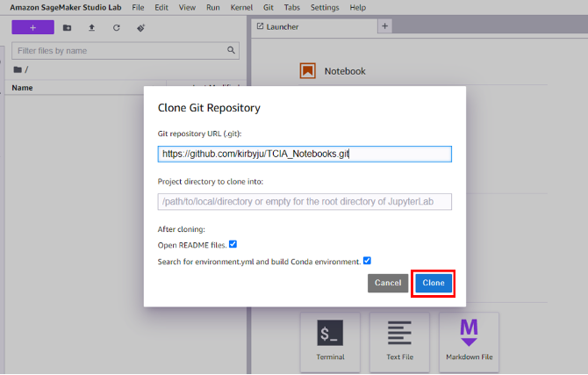Click the Amazon SageMaker Studio Lab title

[66, 8]
